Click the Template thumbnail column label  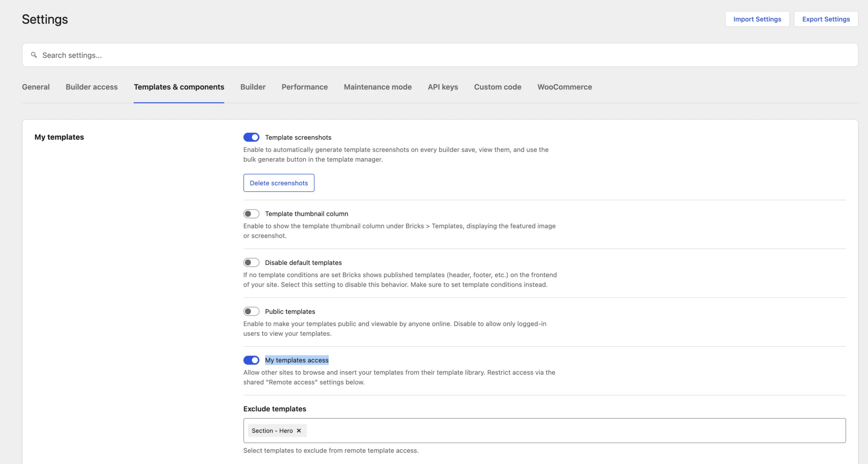pos(307,213)
